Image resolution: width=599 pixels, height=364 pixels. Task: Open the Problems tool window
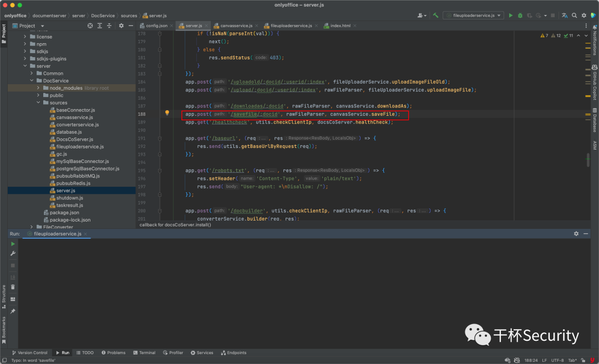click(114, 352)
